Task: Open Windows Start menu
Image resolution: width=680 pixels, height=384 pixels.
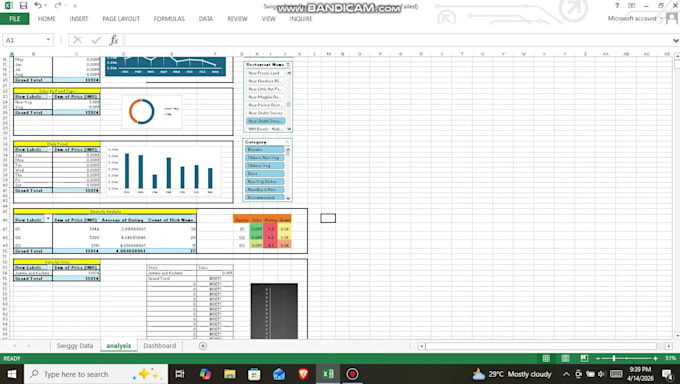Action: pyautogui.click(x=12, y=374)
